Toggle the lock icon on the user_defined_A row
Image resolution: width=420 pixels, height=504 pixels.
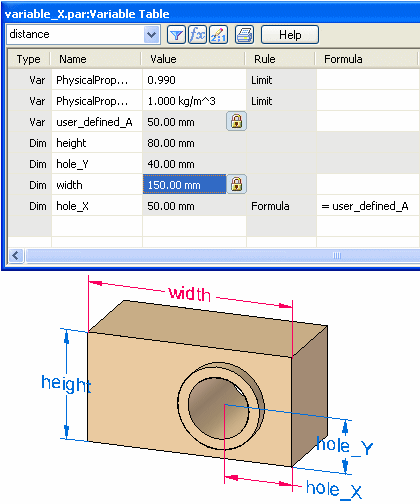coord(236,121)
